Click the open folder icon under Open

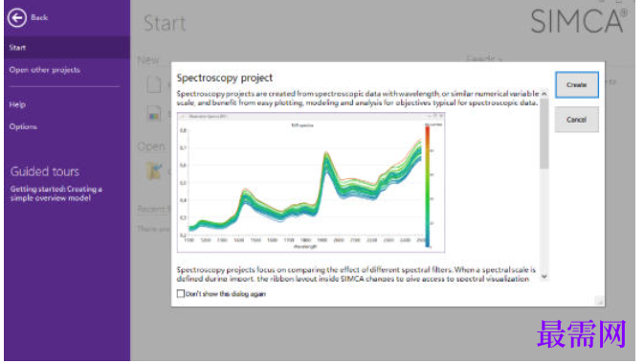(154, 171)
